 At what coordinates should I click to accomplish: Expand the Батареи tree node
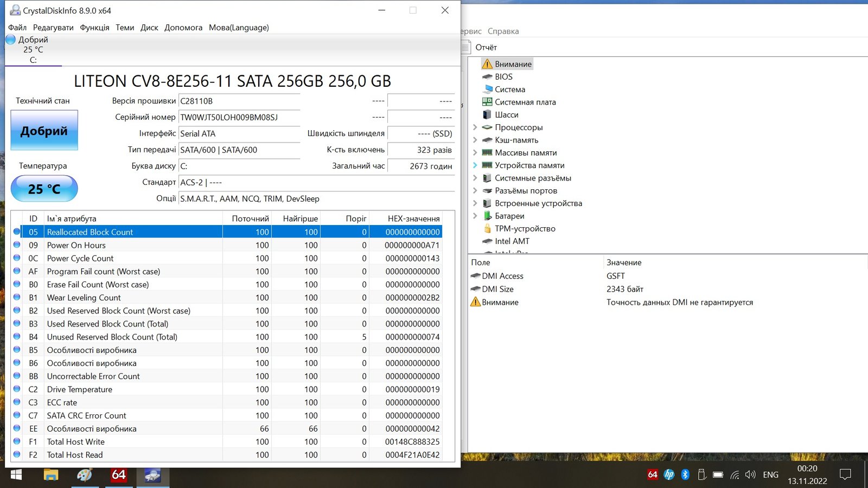tap(475, 216)
